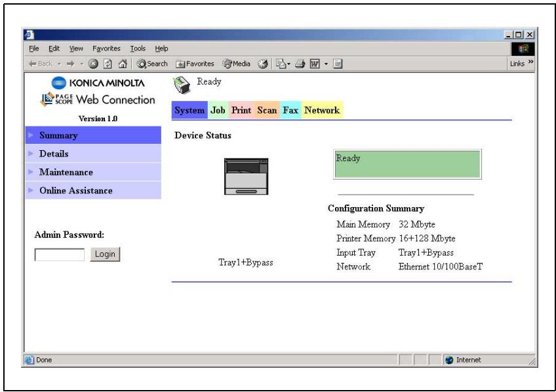This screenshot has height=392, width=556.
Task: Open the Tools menu
Action: [138, 49]
